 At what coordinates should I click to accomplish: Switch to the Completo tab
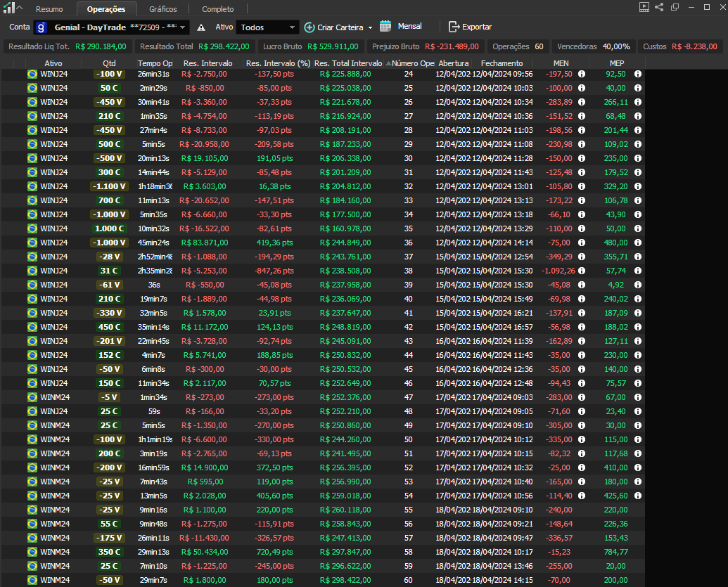(218, 9)
